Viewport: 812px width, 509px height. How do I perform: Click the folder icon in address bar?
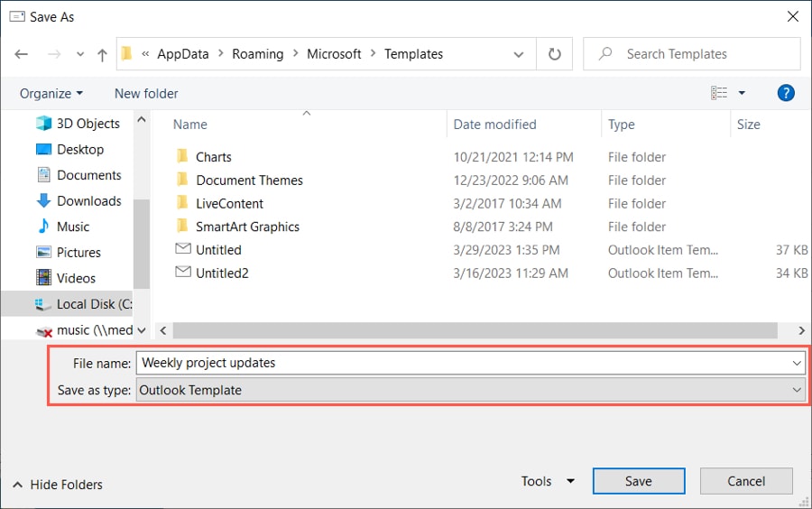coord(127,53)
